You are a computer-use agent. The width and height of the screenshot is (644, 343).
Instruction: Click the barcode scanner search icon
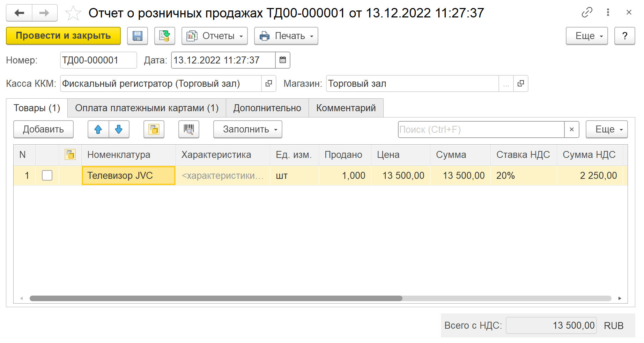[188, 129]
